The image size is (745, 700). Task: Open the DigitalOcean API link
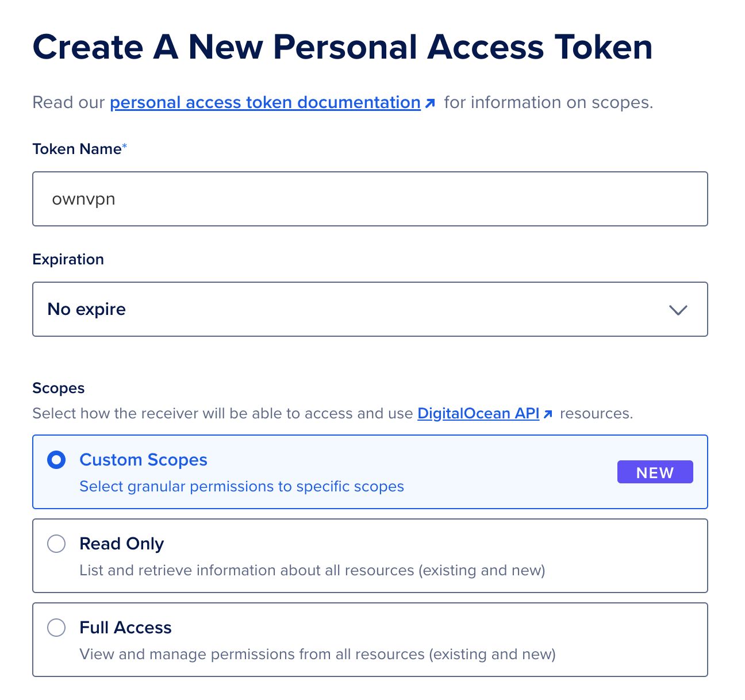(x=478, y=413)
